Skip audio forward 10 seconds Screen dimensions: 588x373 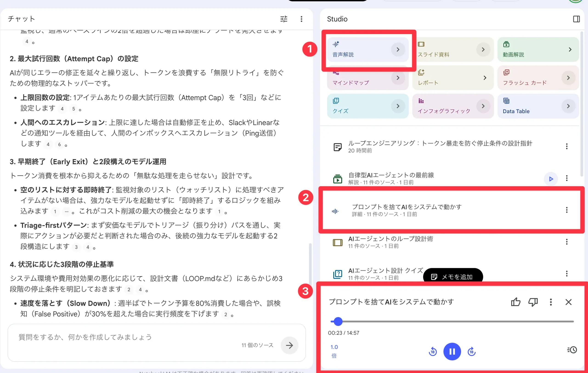coord(471,351)
